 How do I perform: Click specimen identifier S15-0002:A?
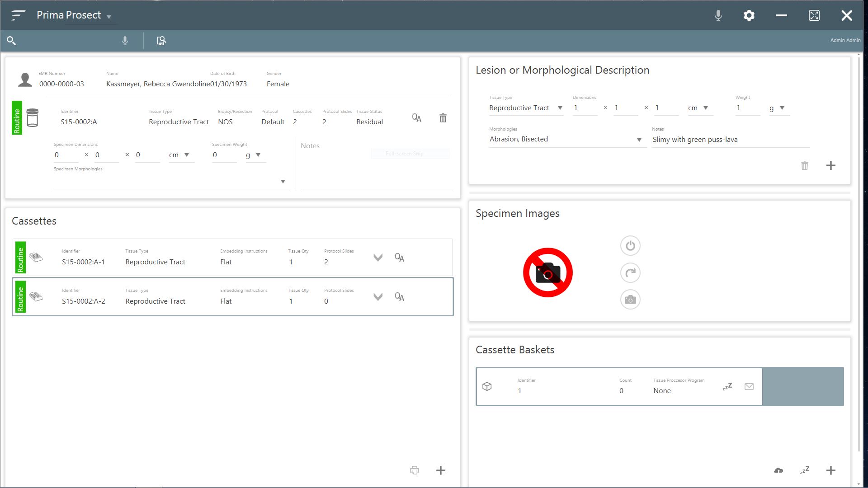click(79, 122)
